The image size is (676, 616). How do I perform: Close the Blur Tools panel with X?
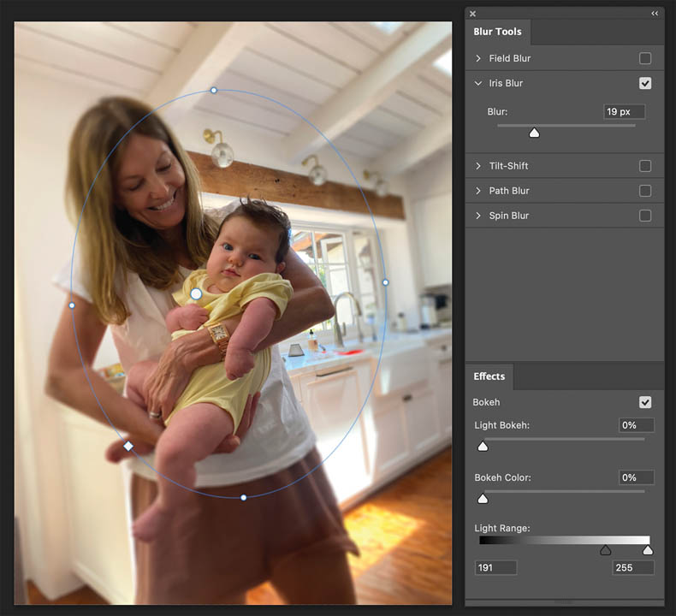(473, 13)
